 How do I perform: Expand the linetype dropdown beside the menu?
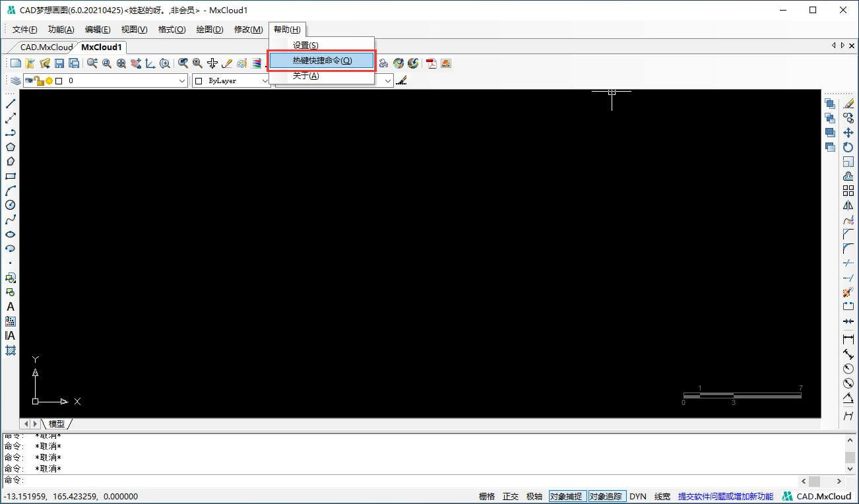tap(387, 80)
